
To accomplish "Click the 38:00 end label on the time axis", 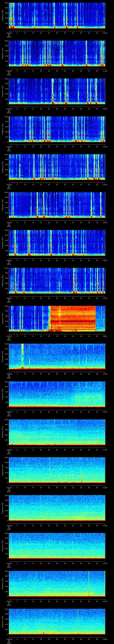I will [105, 336].
